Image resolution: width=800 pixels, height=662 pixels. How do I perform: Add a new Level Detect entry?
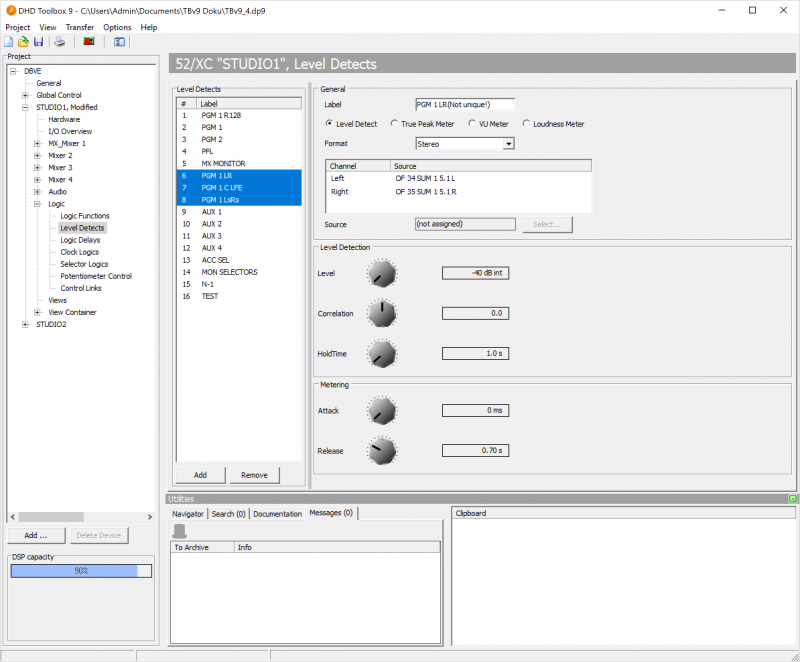[x=199, y=474]
